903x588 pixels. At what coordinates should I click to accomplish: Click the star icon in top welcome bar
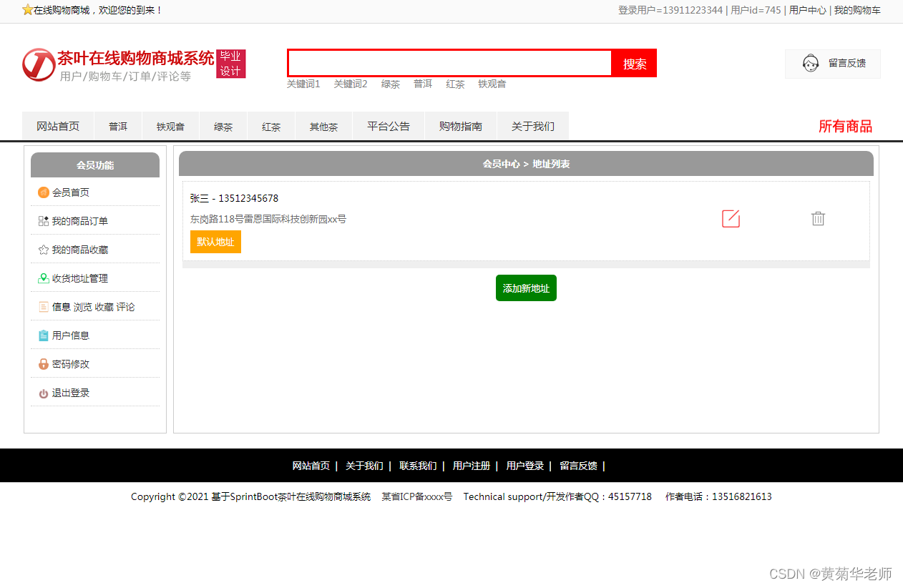click(x=28, y=9)
